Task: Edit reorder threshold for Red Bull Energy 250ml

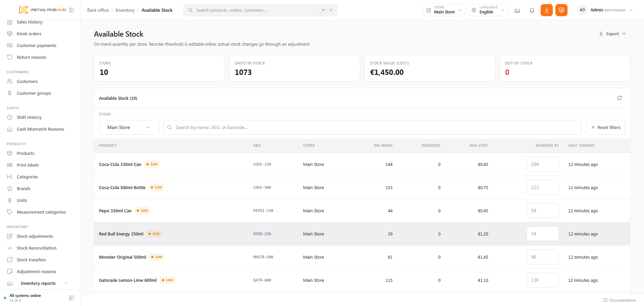Action: pyautogui.click(x=542, y=234)
